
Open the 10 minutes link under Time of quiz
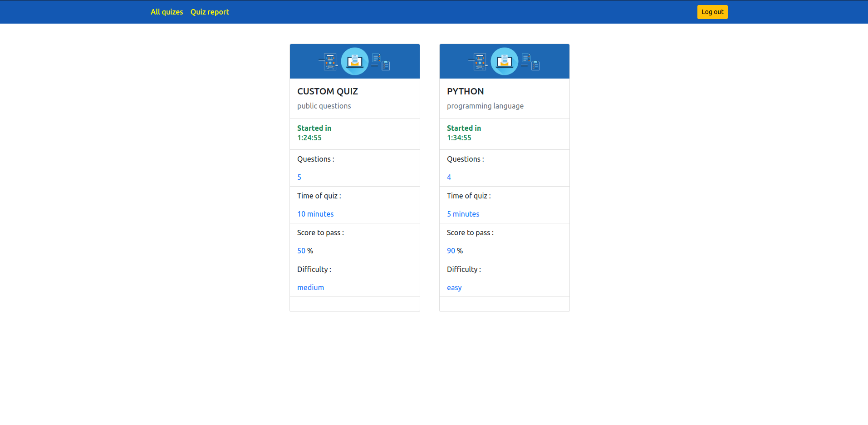315,214
